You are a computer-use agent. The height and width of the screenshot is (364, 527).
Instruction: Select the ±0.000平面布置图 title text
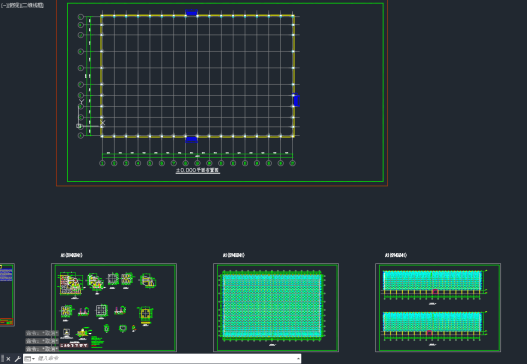198,170
